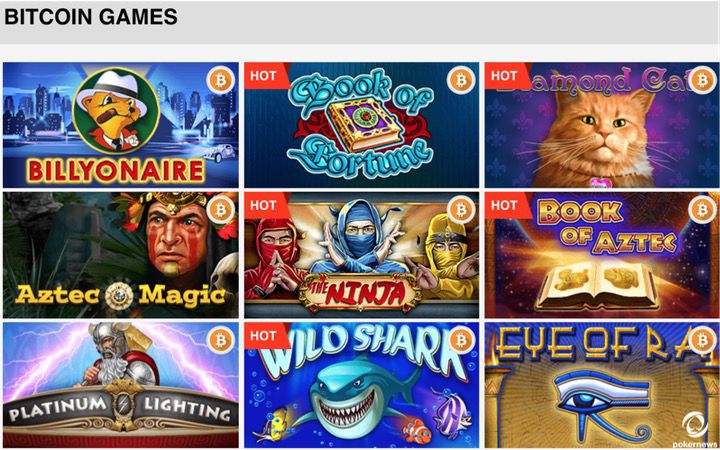Click the Bitcoin Games heading
Viewport: 720px width, 450px height.
pos(91,17)
